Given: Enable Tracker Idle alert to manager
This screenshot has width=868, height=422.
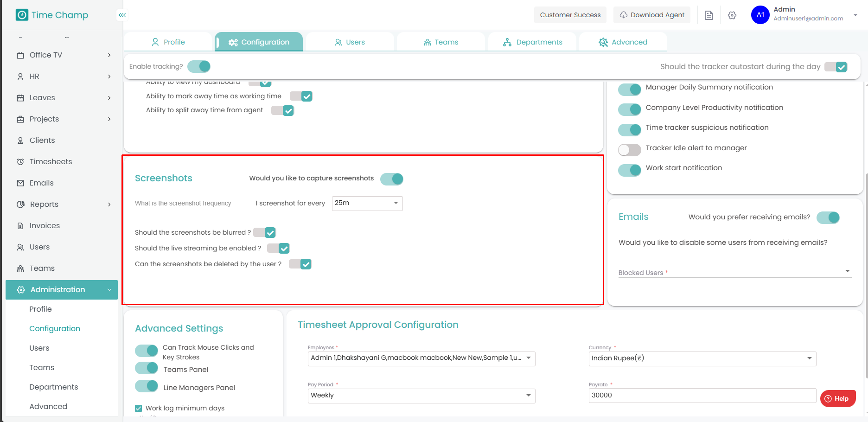Looking at the screenshot, I should [630, 150].
